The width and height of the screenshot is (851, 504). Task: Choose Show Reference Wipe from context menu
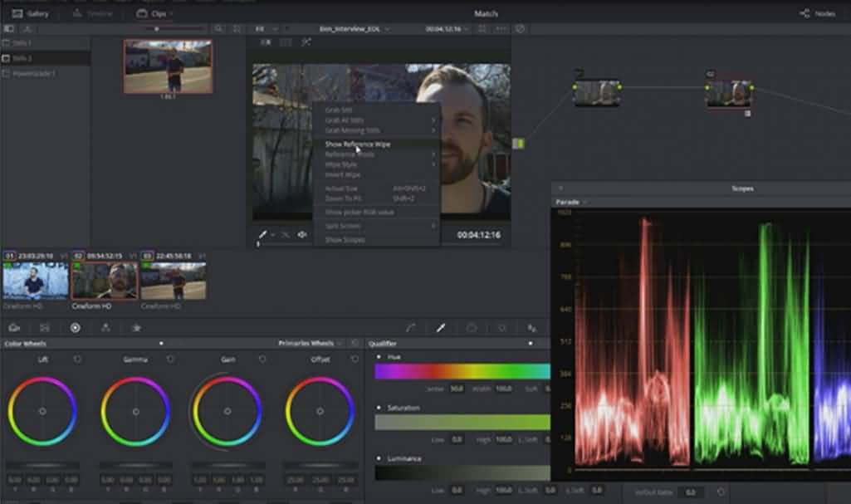point(357,144)
